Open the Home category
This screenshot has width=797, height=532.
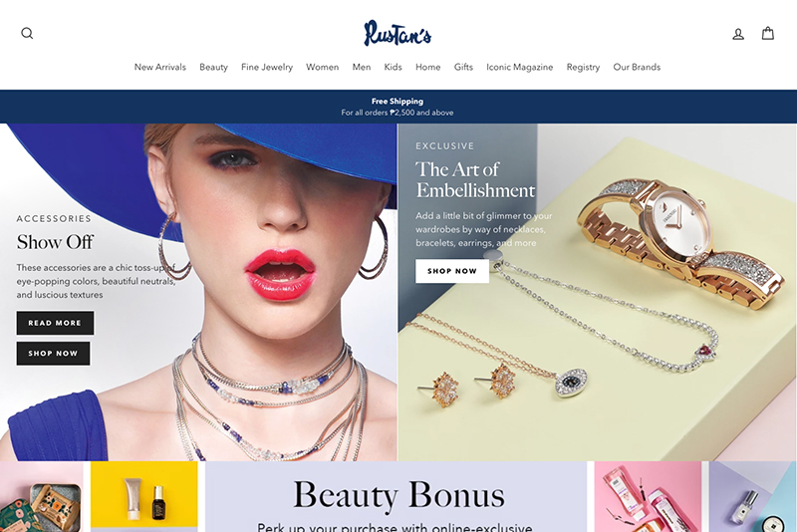tap(428, 67)
